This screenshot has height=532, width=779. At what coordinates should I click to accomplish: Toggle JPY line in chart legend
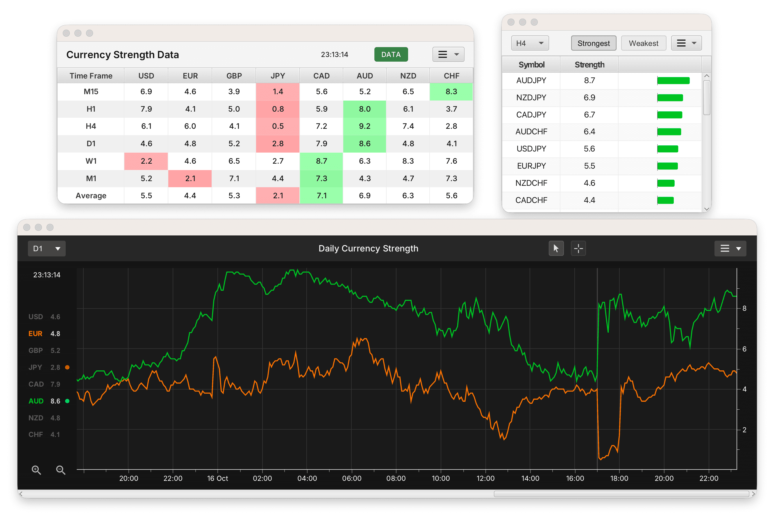pos(44,367)
